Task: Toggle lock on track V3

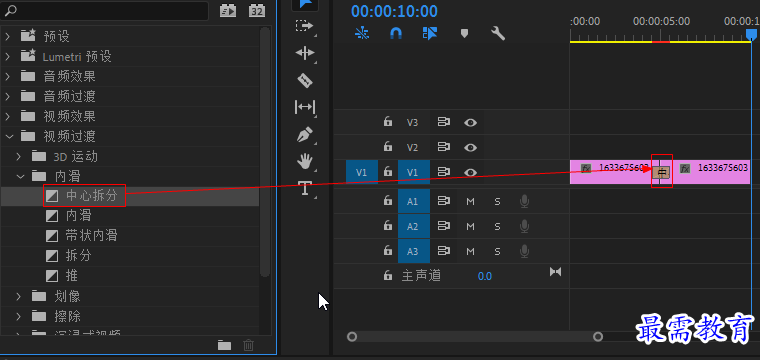Action: tap(388, 122)
